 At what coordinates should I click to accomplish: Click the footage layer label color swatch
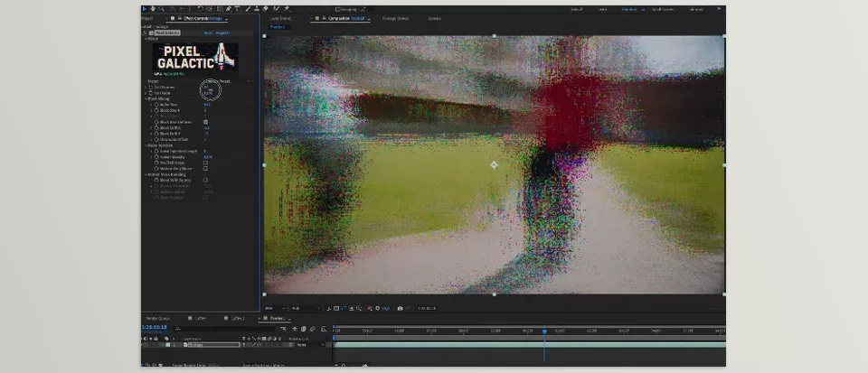[168, 345]
